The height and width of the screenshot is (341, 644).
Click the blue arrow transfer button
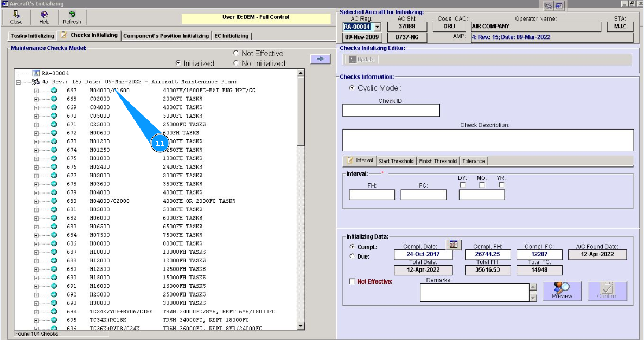click(x=320, y=59)
